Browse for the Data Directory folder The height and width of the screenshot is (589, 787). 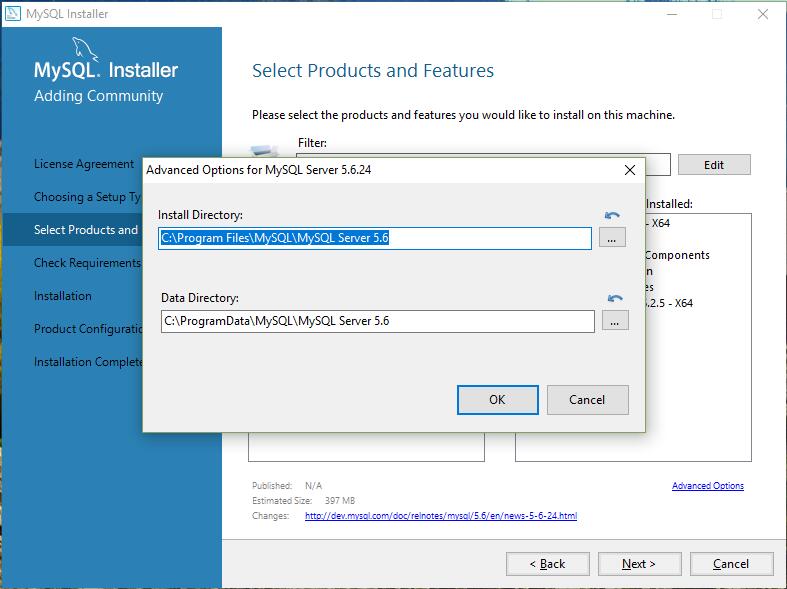pyautogui.click(x=615, y=321)
